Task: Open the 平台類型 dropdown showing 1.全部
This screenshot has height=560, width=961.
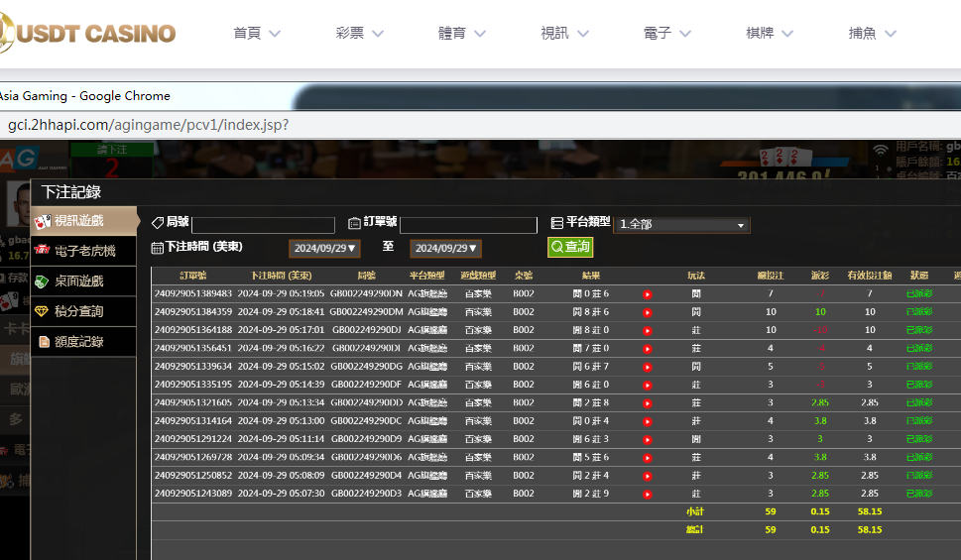Action: tap(681, 225)
